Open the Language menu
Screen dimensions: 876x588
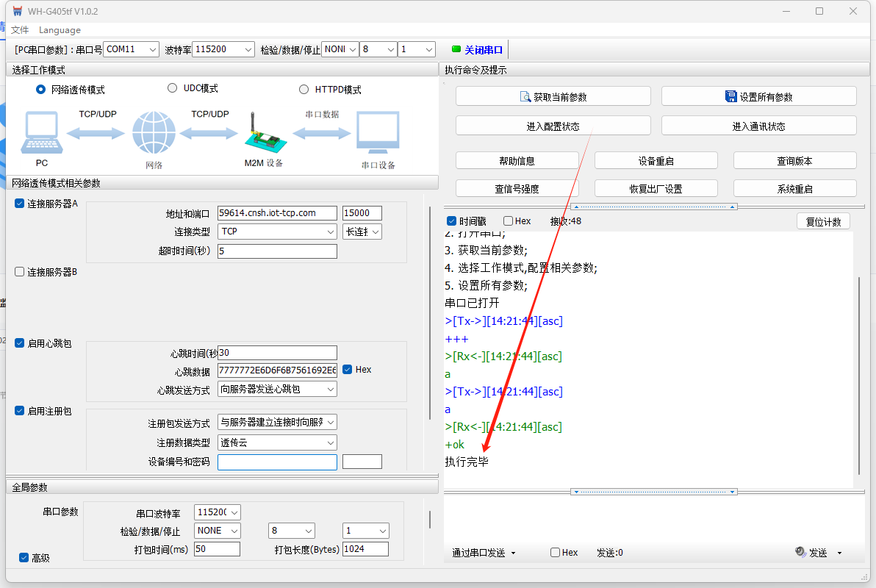point(60,30)
